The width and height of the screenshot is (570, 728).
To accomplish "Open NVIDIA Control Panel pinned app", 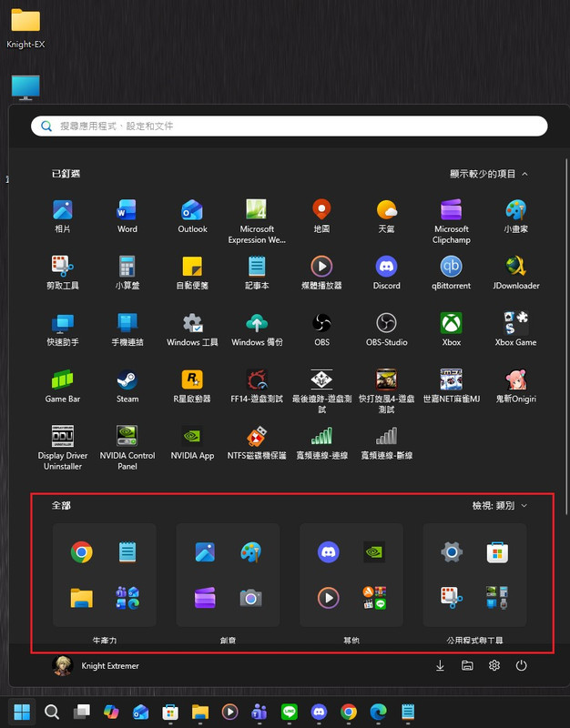I will (x=127, y=447).
